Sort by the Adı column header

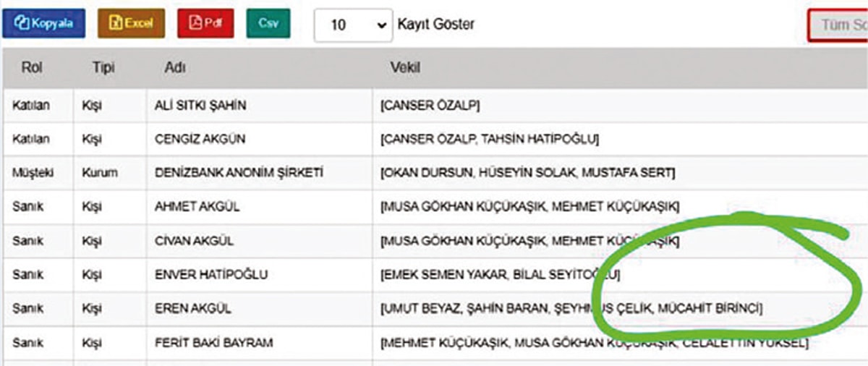tap(174, 68)
